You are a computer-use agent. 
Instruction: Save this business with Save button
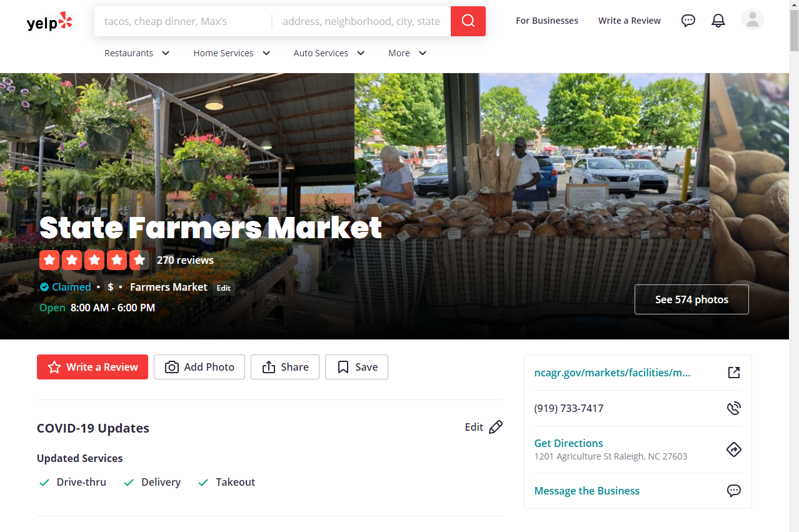click(x=356, y=367)
